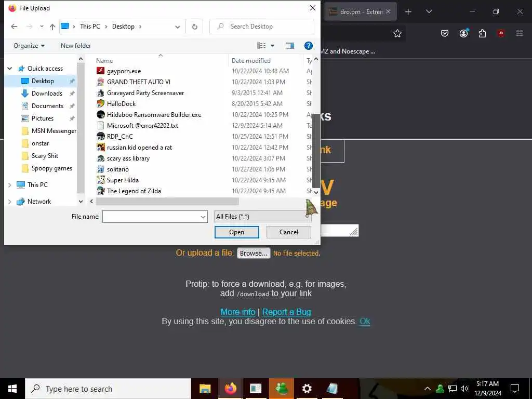
Task: Select Hildaboo Ransomware Builder.exe icon
Action: tap(100, 114)
